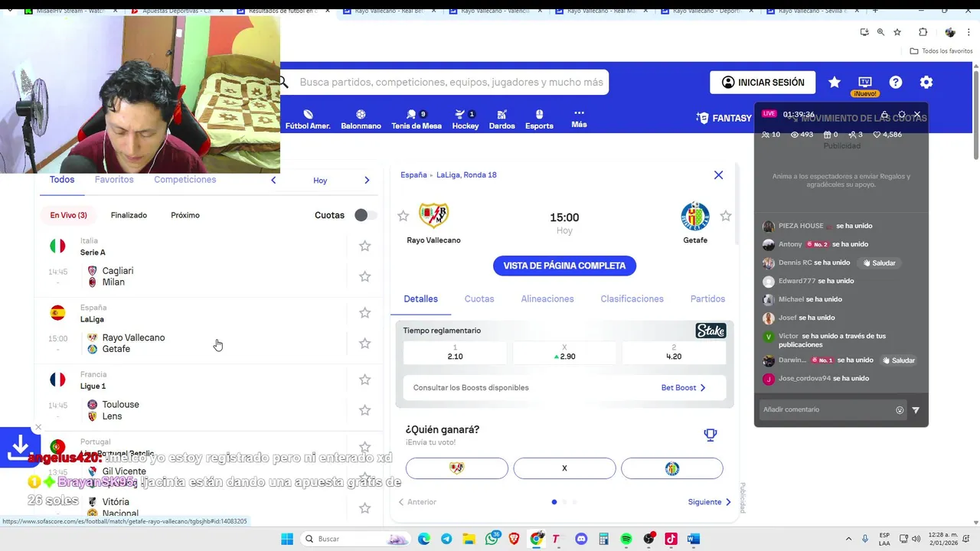Open the help question mark icon
Screen dimensions: 980x551
pos(896,82)
